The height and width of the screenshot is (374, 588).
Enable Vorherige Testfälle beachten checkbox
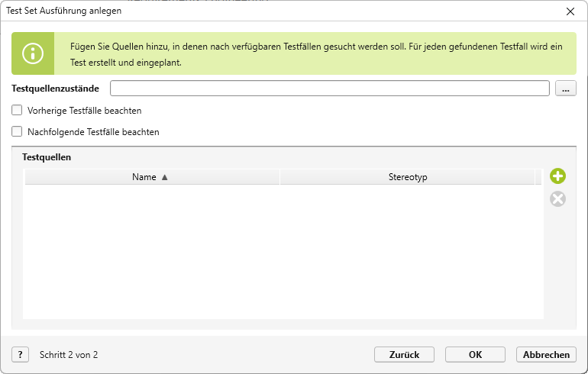[18, 111]
